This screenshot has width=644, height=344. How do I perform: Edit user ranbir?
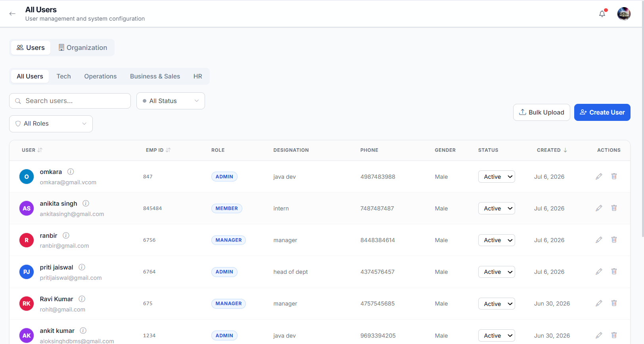(x=599, y=240)
